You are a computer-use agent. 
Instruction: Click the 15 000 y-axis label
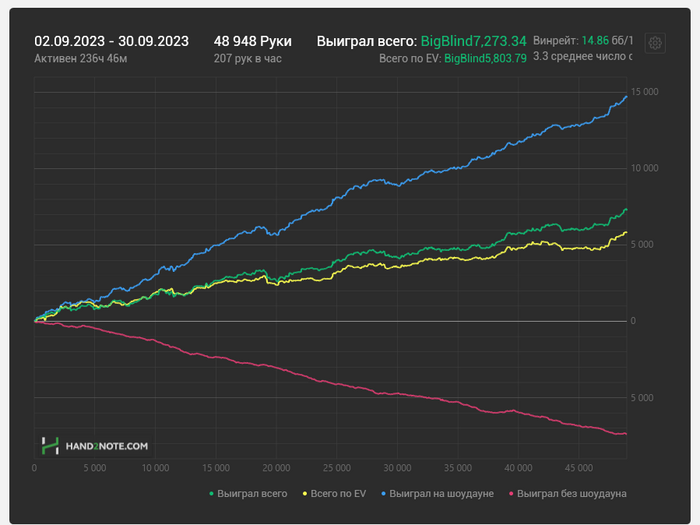(644, 92)
